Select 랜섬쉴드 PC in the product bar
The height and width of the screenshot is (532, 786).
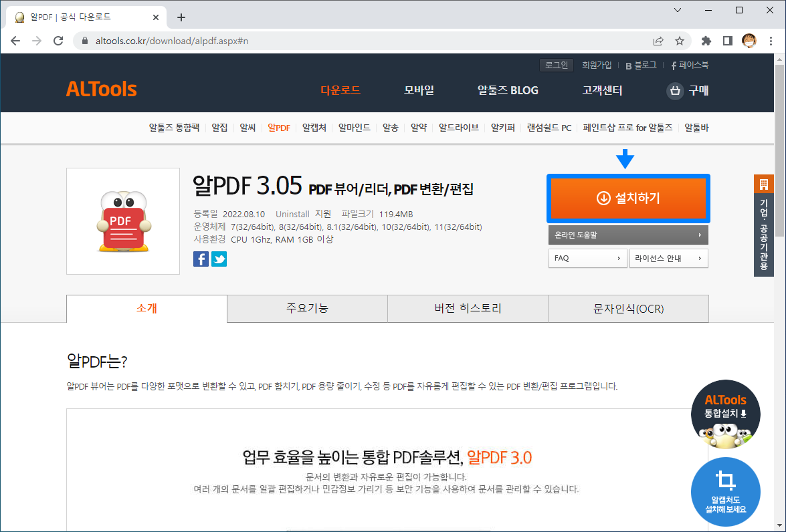point(549,128)
